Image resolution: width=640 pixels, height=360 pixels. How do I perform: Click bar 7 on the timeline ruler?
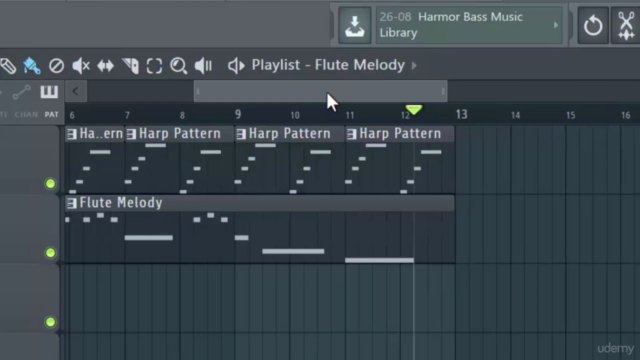127,116
